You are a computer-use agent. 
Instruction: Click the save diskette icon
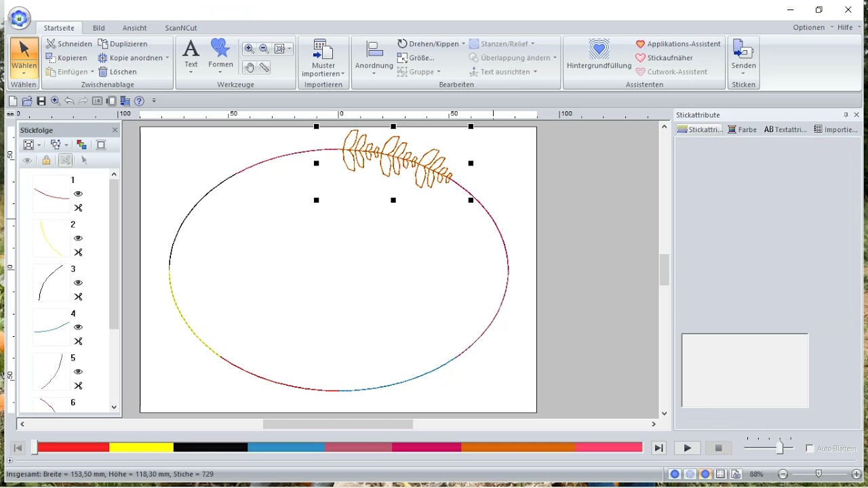click(x=41, y=101)
